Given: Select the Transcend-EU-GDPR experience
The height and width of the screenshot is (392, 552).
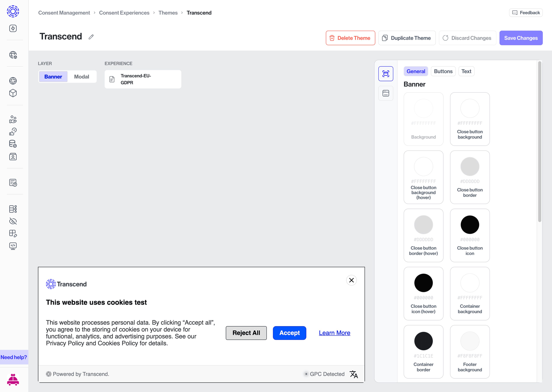Looking at the screenshot, I should [143, 79].
